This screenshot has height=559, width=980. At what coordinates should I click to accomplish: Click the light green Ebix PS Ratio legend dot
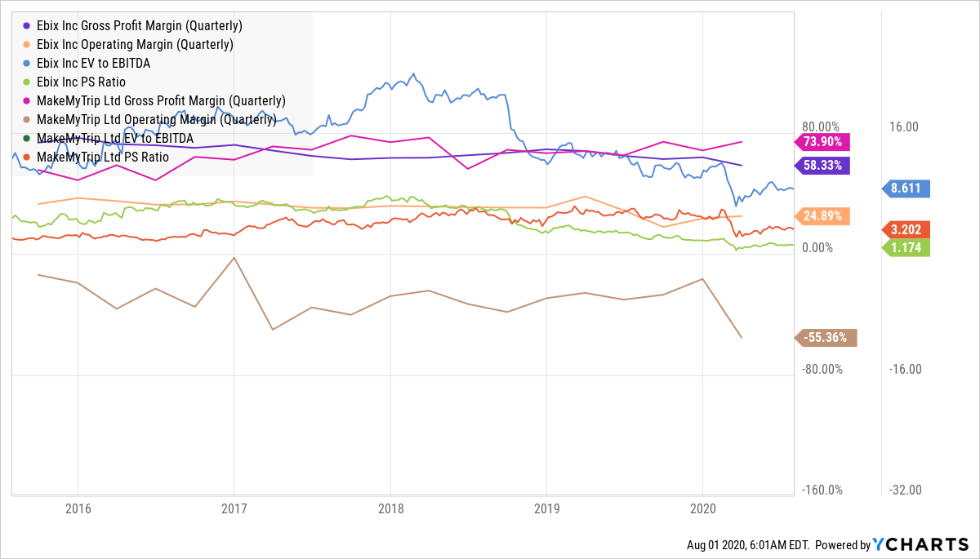click(26, 82)
